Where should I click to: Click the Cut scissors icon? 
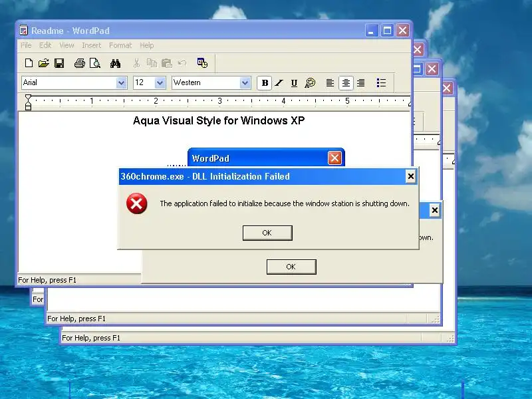coord(136,63)
